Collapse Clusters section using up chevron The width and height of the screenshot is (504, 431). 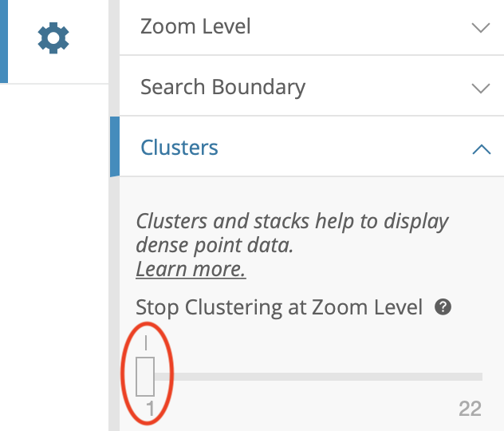click(x=481, y=149)
